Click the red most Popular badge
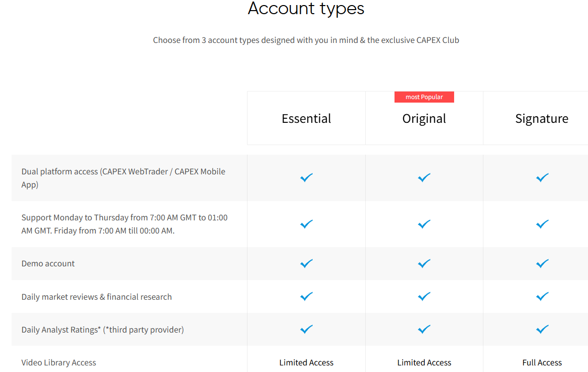The width and height of the screenshot is (588, 372). pyautogui.click(x=424, y=97)
